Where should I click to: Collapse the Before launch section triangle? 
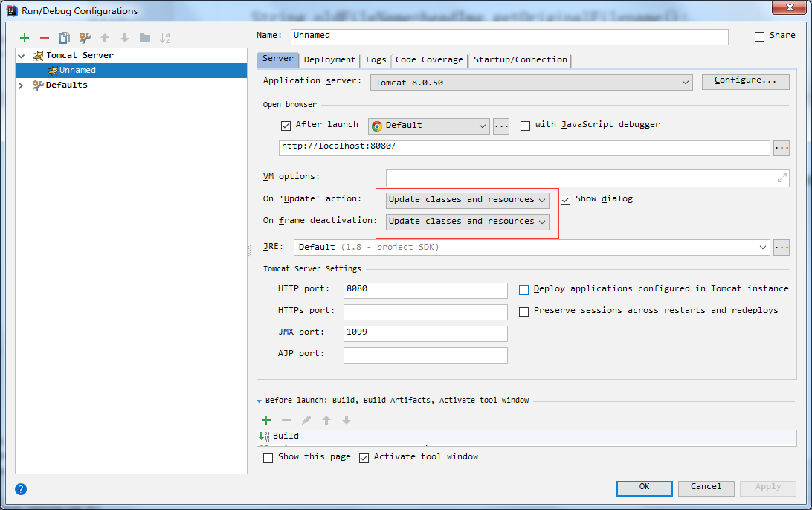[x=260, y=401]
